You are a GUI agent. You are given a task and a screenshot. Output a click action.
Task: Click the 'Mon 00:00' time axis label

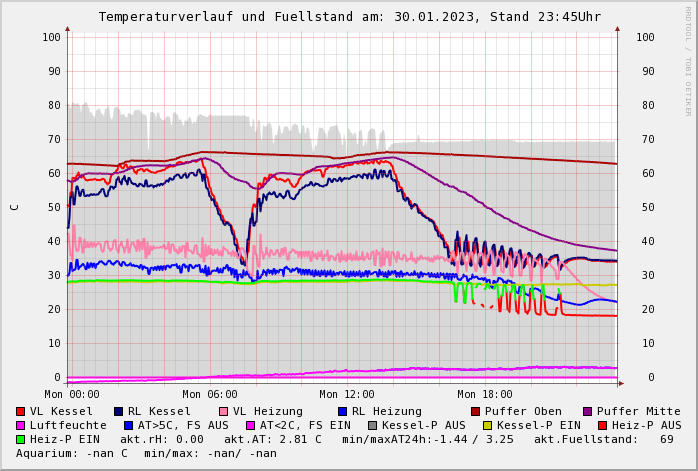pyautogui.click(x=72, y=394)
